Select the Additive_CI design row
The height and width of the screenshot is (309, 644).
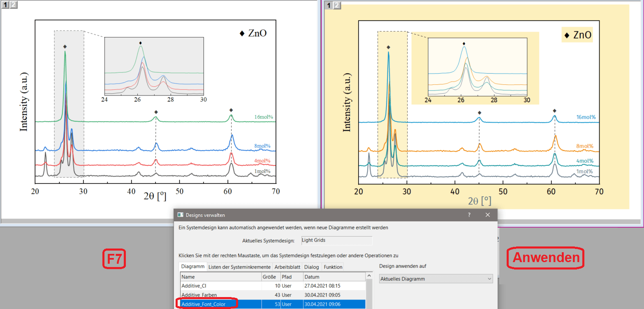point(273,286)
